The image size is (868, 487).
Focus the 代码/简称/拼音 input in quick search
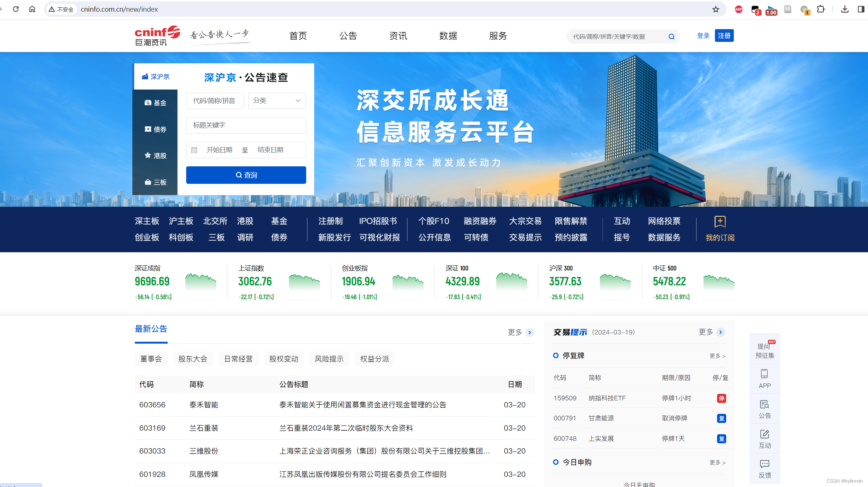click(215, 101)
